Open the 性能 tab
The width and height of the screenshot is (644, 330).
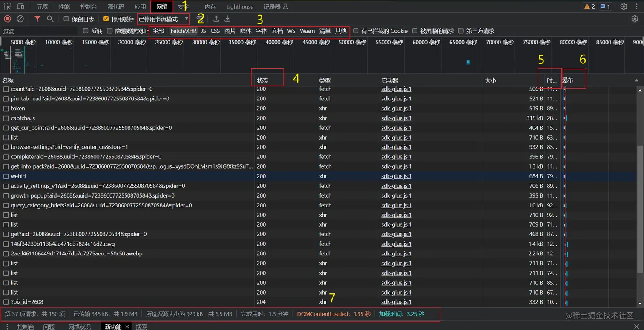64,7
